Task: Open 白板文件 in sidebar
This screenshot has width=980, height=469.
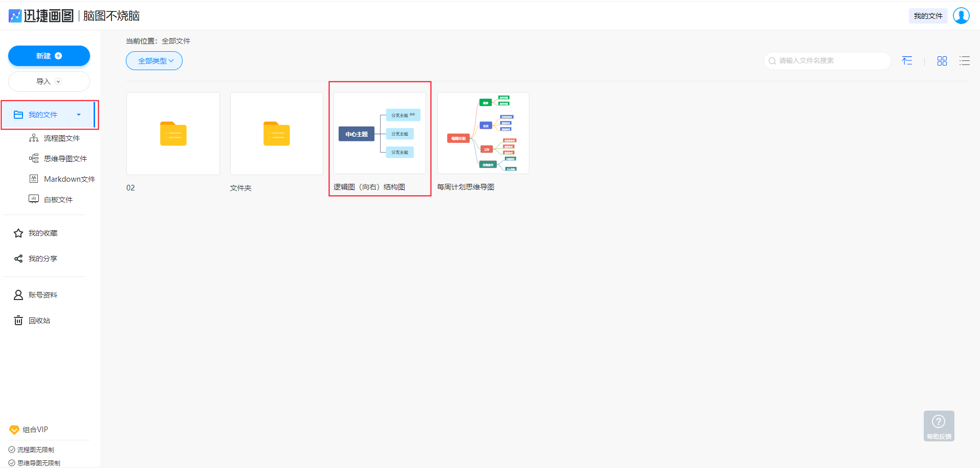Action: click(x=58, y=200)
